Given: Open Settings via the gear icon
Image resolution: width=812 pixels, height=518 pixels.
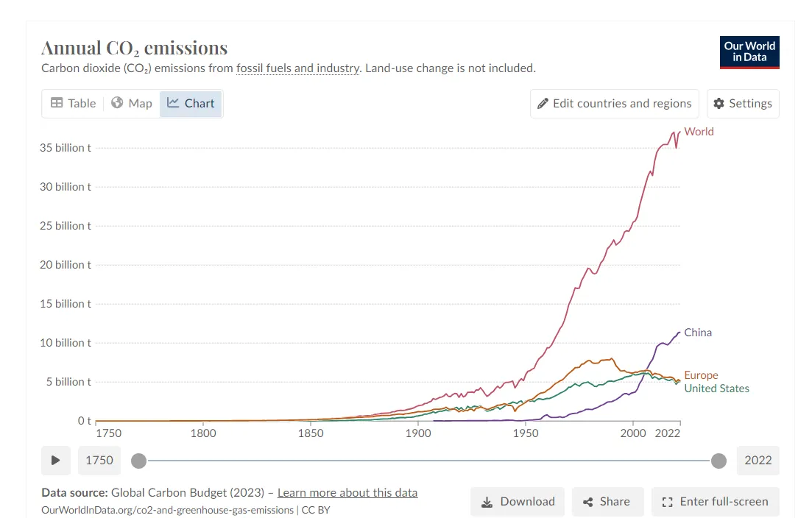Looking at the screenshot, I should [719, 104].
